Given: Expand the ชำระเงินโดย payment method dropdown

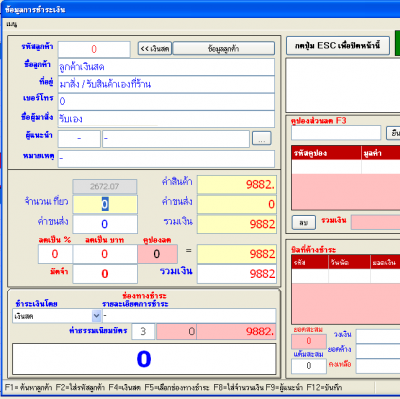Looking at the screenshot, I should click(x=96, y=315).
